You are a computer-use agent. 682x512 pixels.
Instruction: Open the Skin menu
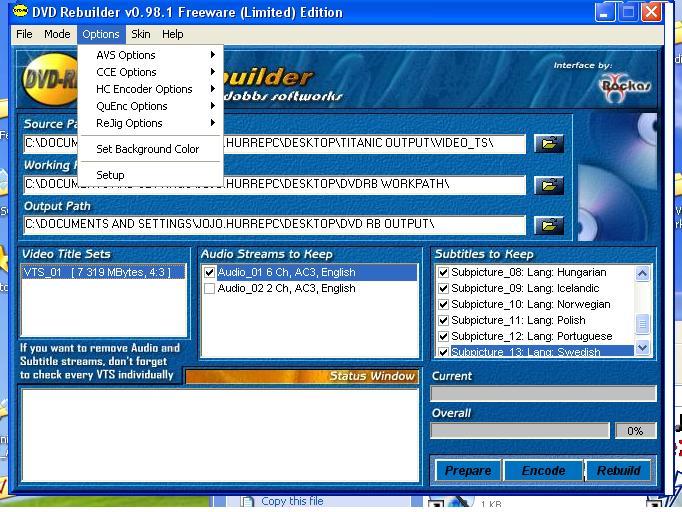pos(141,34)
